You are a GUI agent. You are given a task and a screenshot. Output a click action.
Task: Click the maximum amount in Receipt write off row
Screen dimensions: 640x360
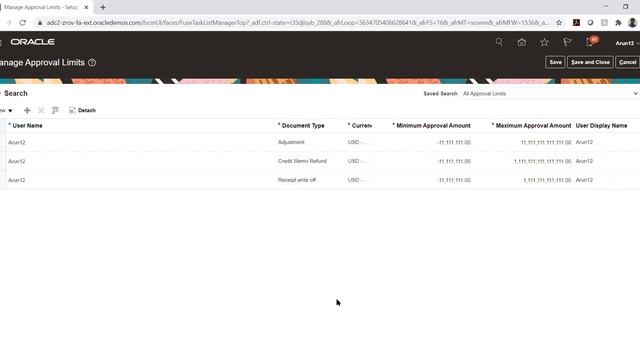click(x=547, y=180)
